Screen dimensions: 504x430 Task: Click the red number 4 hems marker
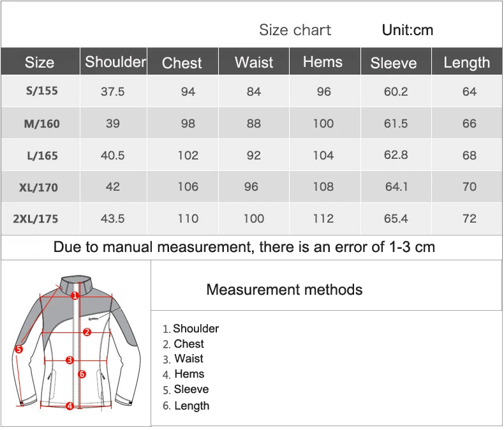pyautogui.click(x=70, y=406)
